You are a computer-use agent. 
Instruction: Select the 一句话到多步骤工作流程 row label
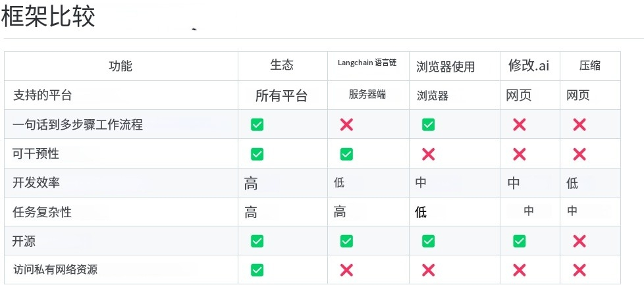(78, 124)
